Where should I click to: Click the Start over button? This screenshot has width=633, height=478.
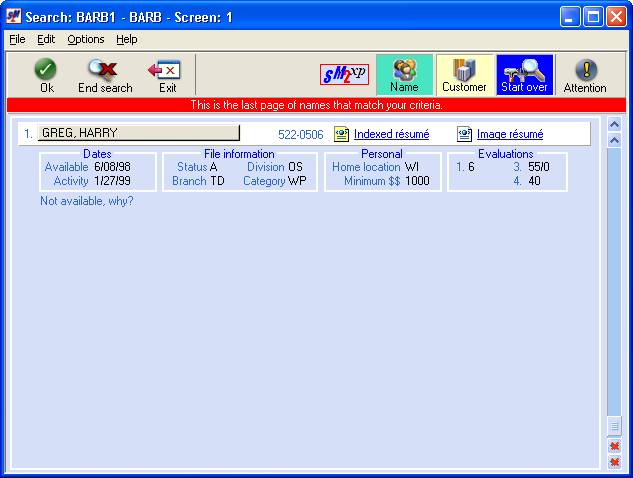click(x=524, y=75)
